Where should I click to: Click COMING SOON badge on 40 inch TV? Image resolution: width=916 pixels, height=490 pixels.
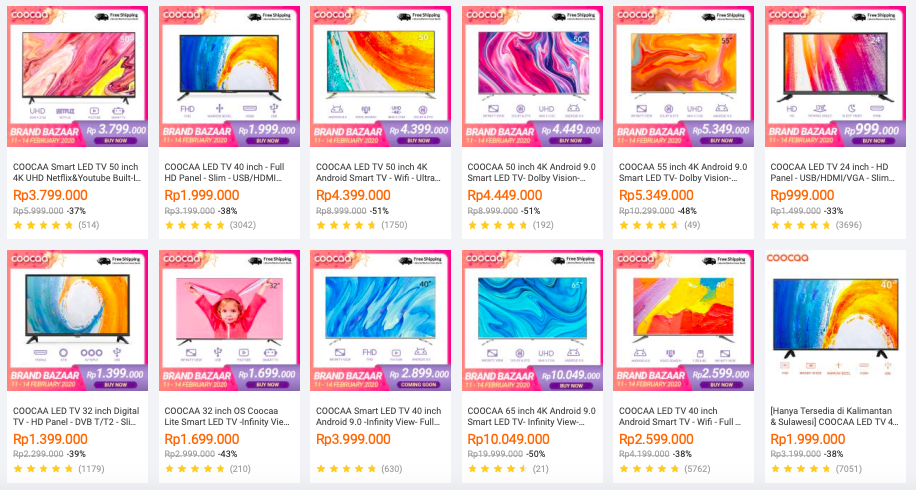pyautogui.click(x=418, y=385)
